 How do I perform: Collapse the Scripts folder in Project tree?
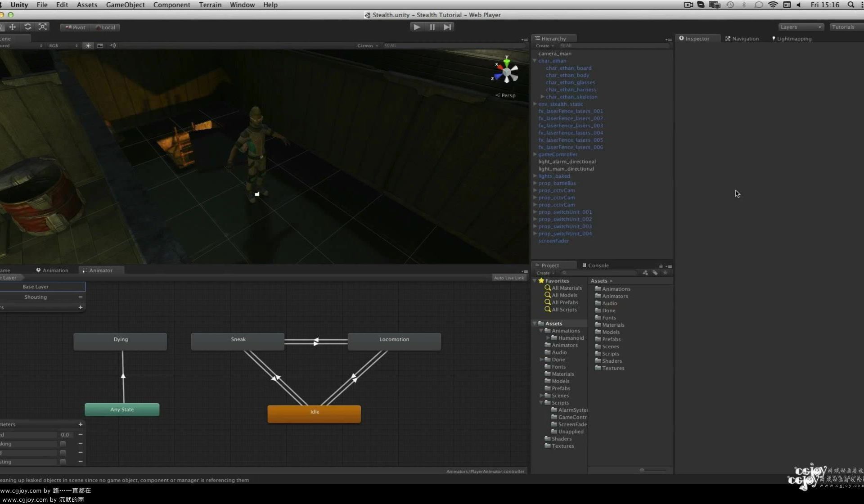pos(541,403)
